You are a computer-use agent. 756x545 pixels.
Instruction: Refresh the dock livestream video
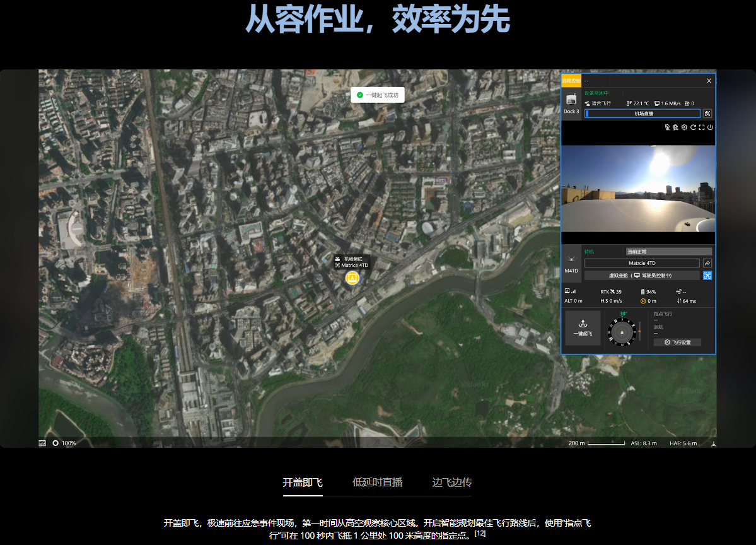click(x=693, y=127)
